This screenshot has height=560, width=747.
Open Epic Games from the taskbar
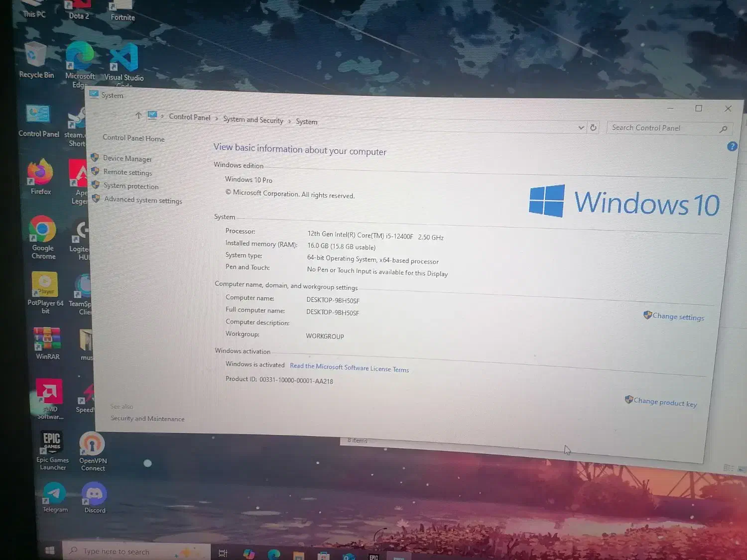pyautogui.click(x=373, y=557)
